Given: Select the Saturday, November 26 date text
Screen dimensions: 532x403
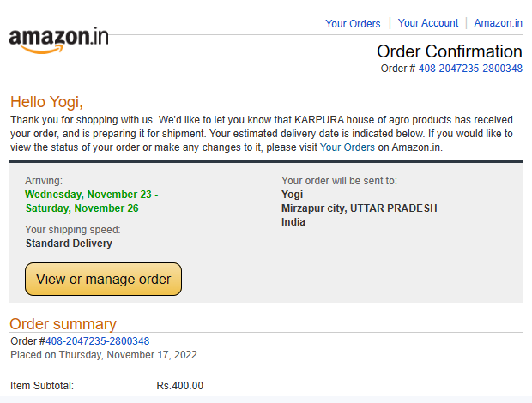Looking at the screenshot, I should (82, 208).
